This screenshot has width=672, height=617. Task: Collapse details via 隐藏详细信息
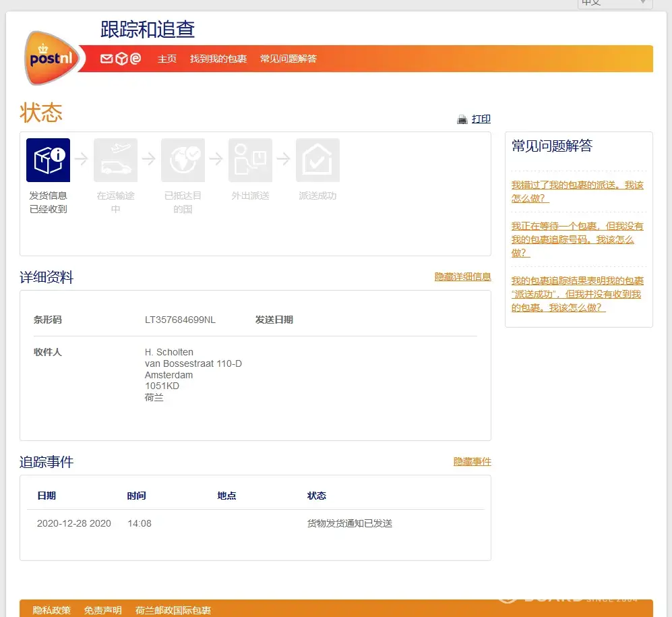pos(462,277)
